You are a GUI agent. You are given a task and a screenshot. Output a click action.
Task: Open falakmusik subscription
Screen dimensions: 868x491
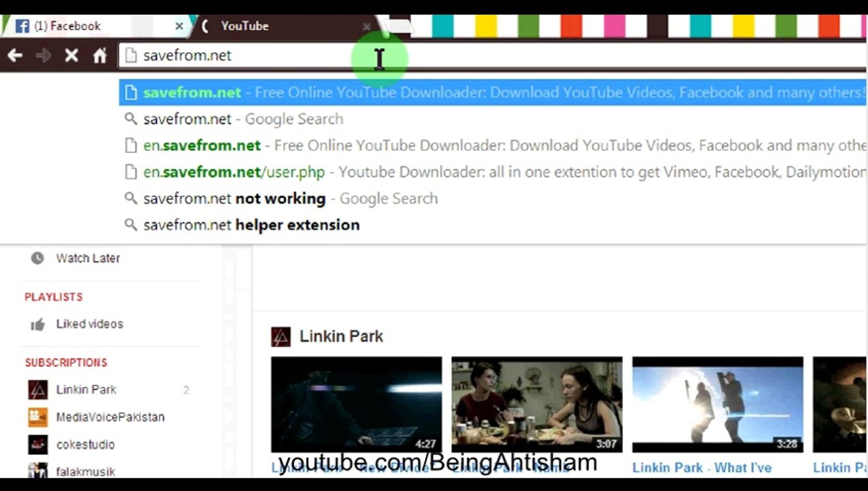(85, 471)
